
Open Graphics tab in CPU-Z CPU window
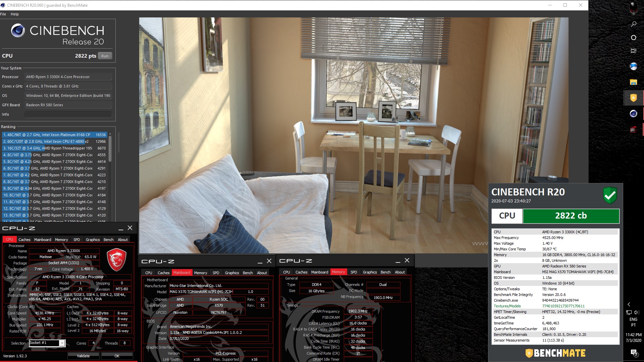tap(93, 240)
